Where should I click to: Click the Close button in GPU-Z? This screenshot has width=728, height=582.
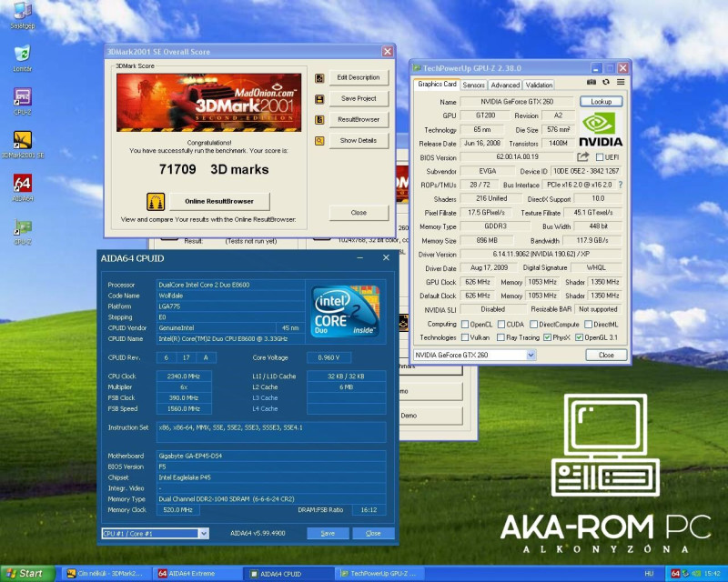[606, 355]
